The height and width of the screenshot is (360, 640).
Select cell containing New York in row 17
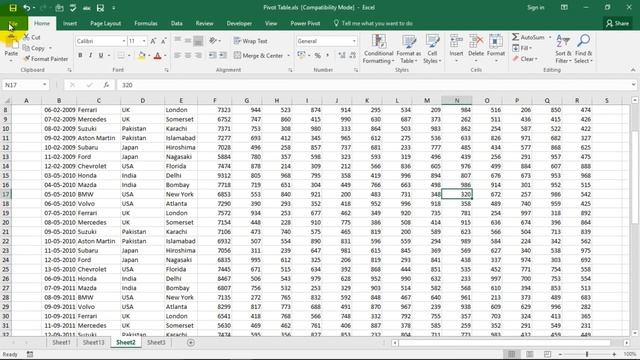[181, 194]
